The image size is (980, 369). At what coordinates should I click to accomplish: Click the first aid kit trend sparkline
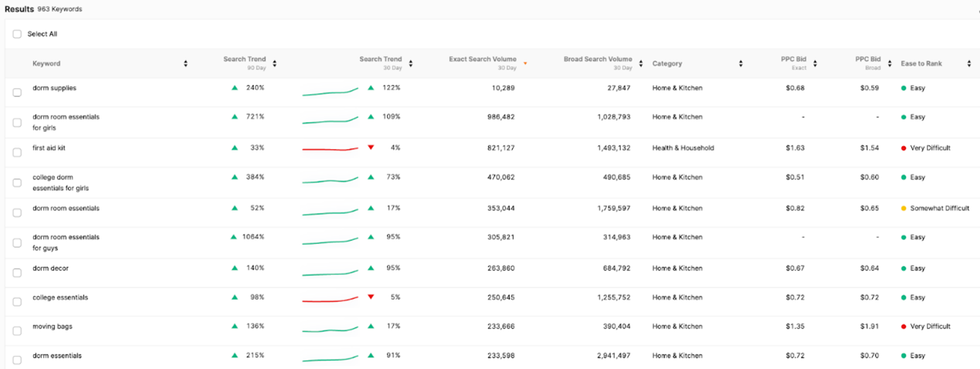pos(330,148)
